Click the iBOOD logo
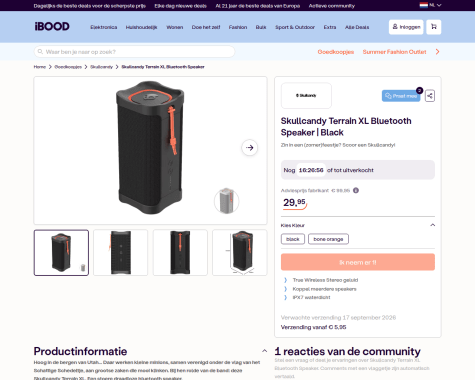 [52, 26]
